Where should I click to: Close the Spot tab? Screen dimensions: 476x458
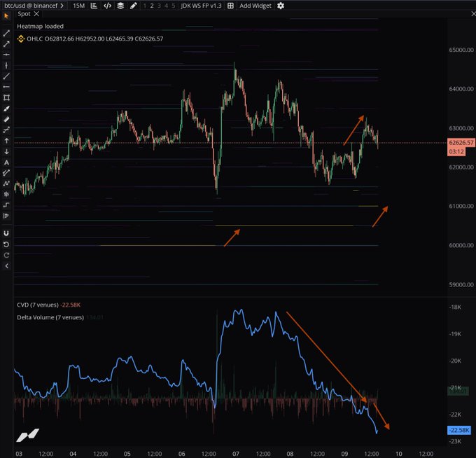[36, 14]
